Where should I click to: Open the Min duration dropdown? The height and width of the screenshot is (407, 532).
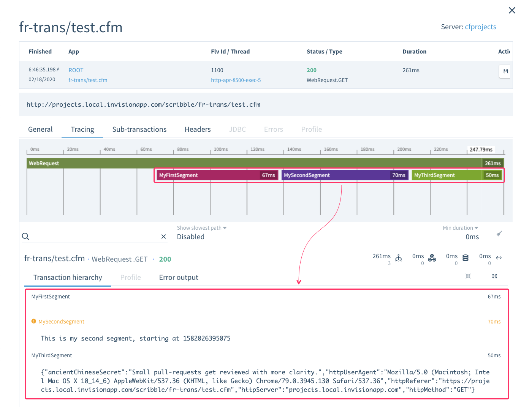[x=460, y=228]
